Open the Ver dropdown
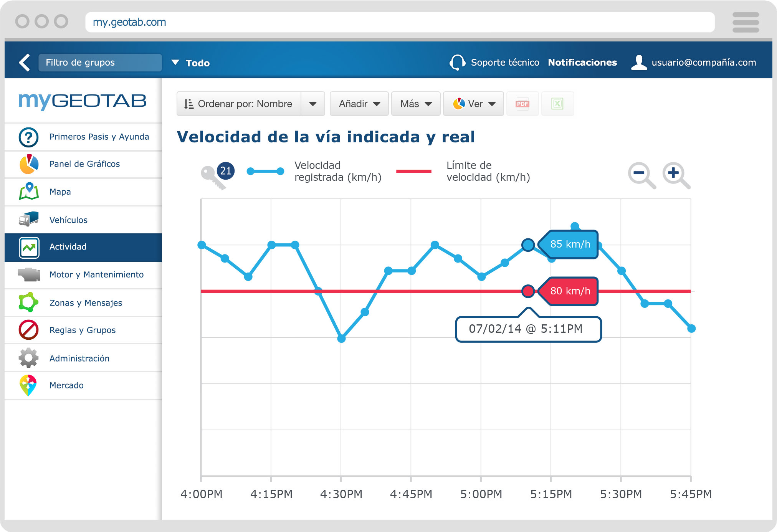 pos(473,104)
